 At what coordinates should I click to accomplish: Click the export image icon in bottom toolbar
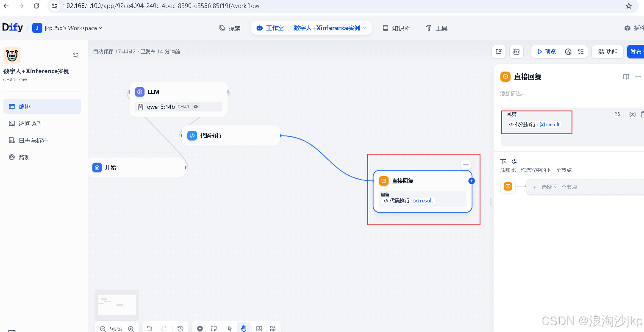(260, 328)
